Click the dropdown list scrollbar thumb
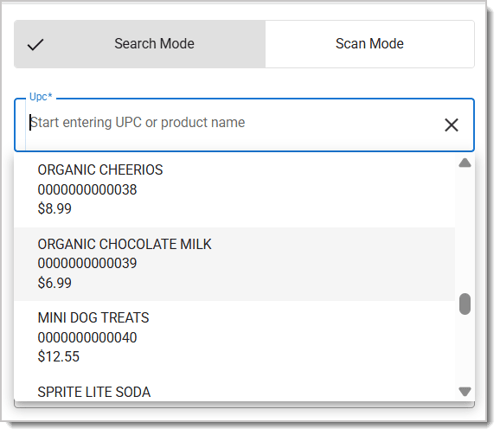 tap(465, 304)
